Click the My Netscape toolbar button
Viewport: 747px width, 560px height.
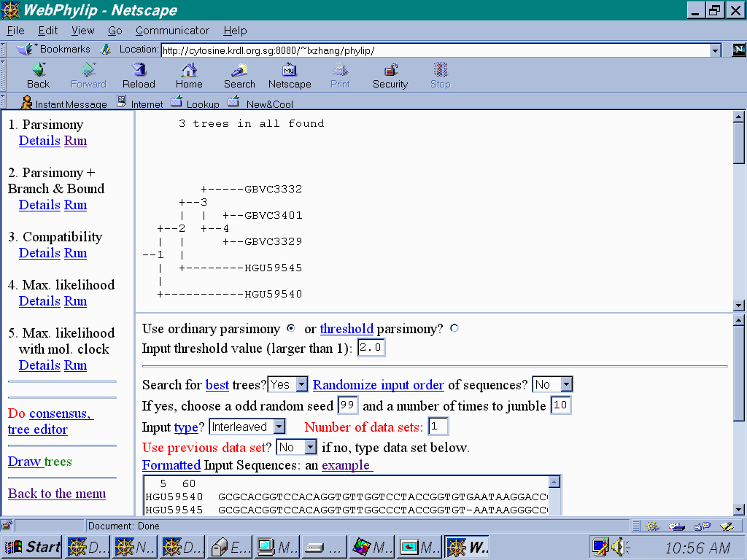[x=290, y=76]
